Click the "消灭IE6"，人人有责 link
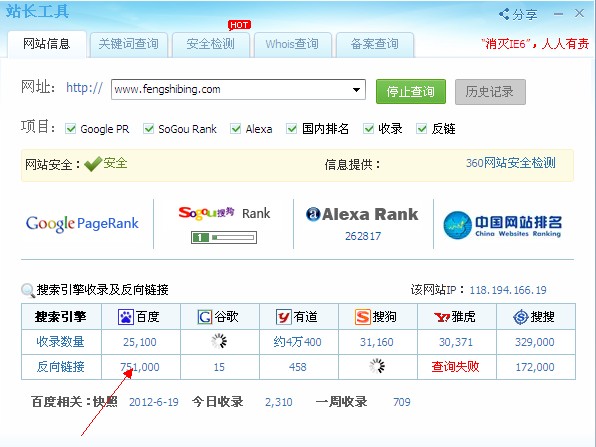 [x=535, y=44]
